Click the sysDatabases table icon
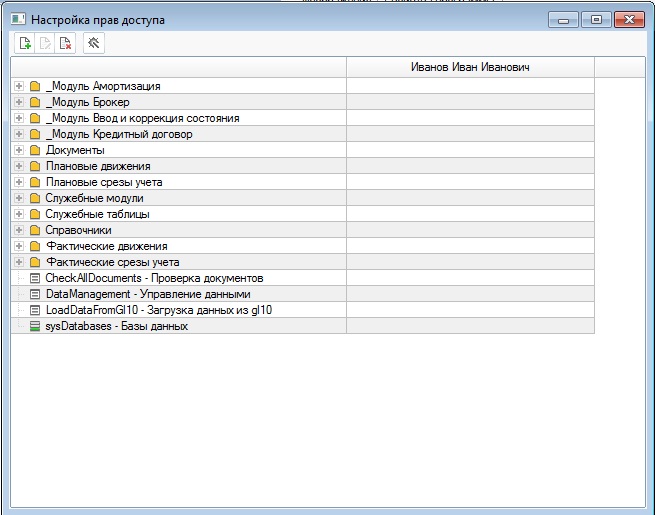655x515 pixels. (35, 326)
